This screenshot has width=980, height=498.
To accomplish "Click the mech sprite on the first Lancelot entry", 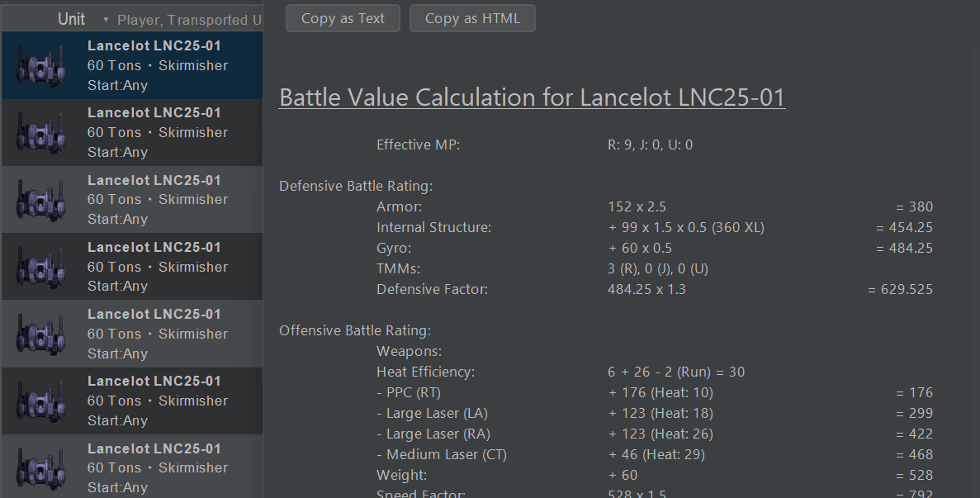I will (40, 64).
